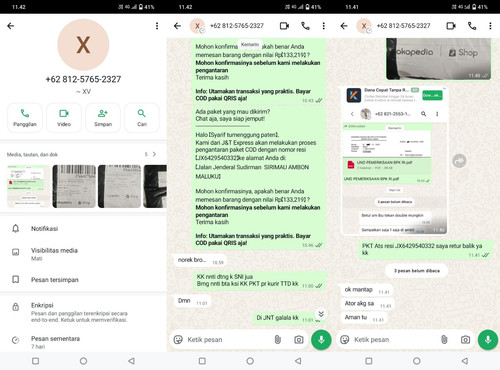Open the Tokopedia package photo in the right chat
Image resolution: width=500 pixels, height=370 pixels.
[439, 59]
